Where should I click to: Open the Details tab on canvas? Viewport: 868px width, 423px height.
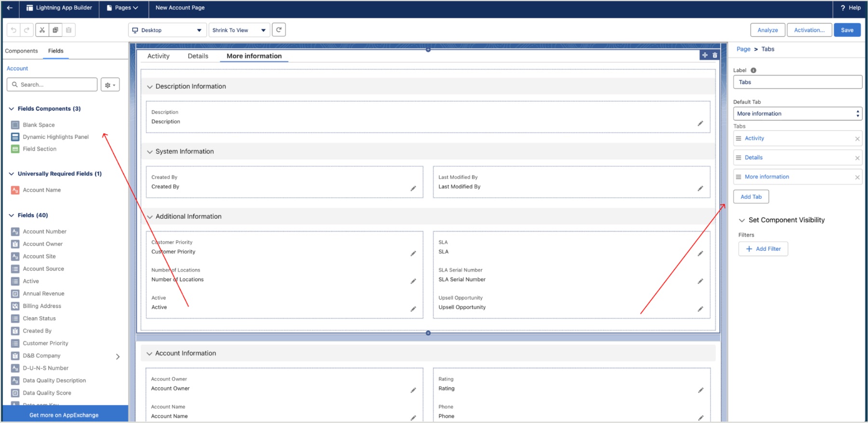coord(198,56)
